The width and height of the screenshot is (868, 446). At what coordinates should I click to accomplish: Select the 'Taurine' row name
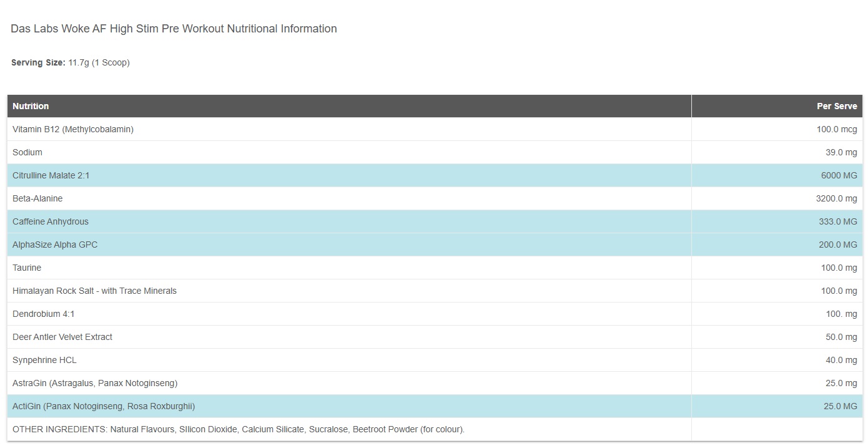[27, 268]
